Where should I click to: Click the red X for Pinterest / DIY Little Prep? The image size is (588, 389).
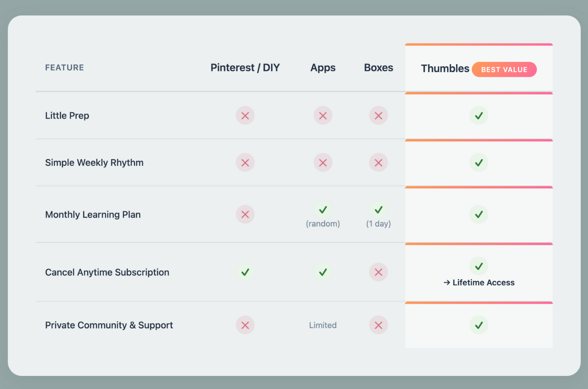point(245,116)
